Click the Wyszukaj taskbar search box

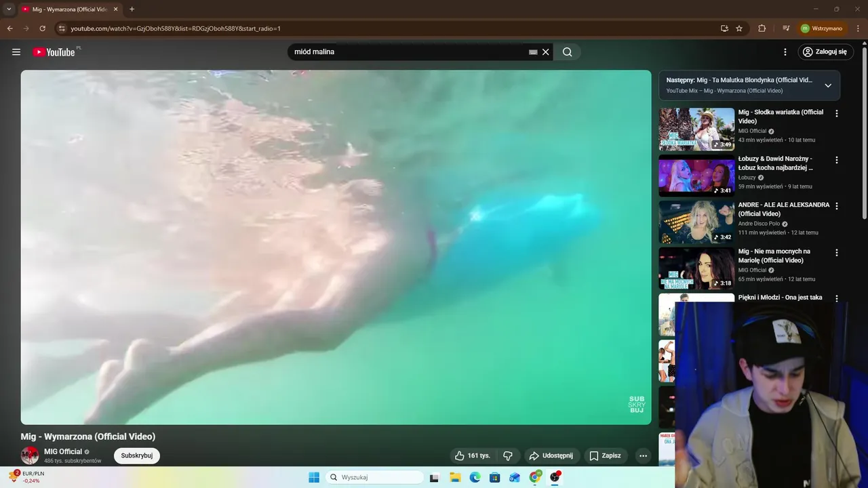tap(374, 477)
